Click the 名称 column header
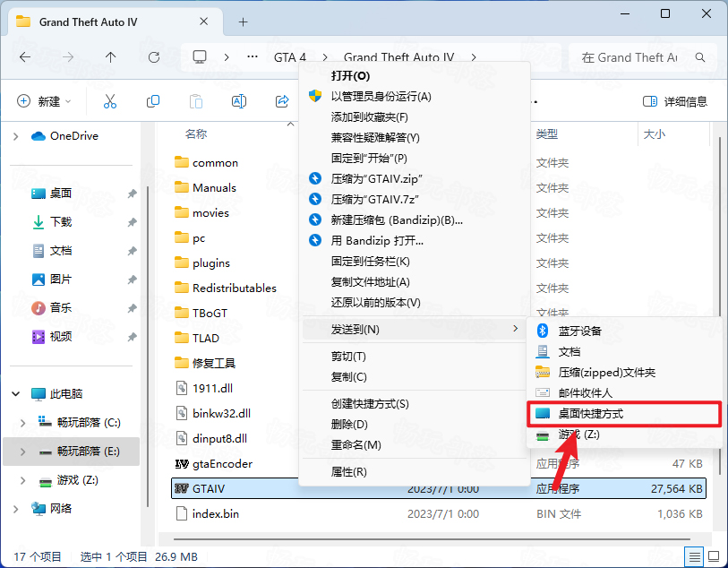The height and width of the screenshot is (568, 728). coord(196,134)
